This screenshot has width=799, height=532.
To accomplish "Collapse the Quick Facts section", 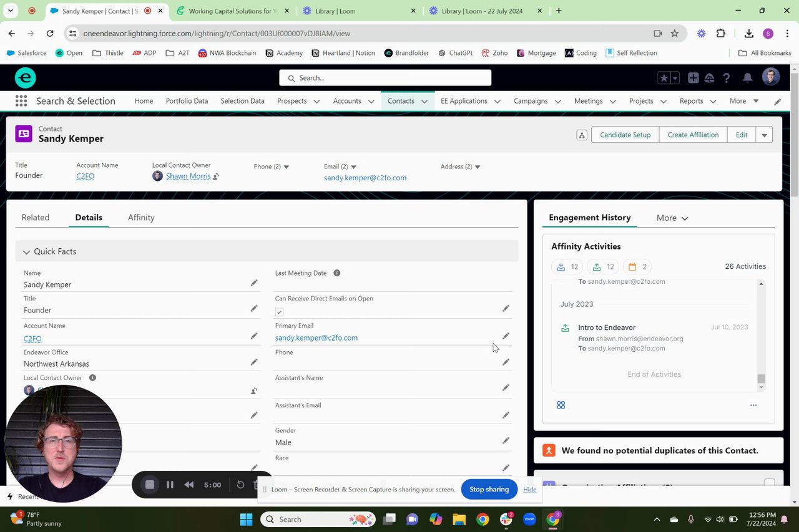I will point(26,252).
